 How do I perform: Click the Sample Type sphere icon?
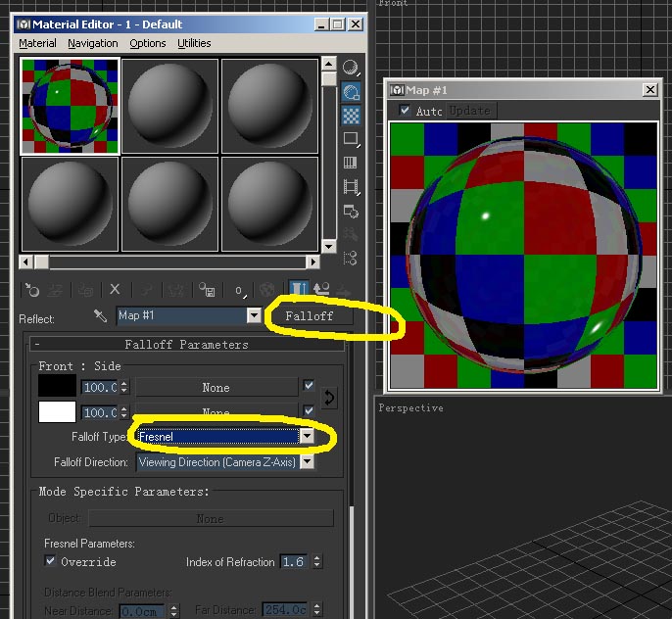tap(350, 69)
